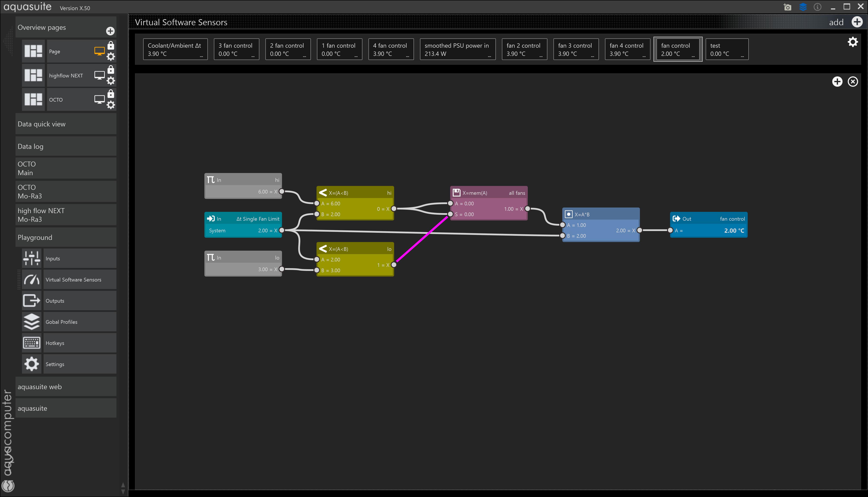Toggle the desktop monitor icon for highflow NEXT
Screen dimensions: 868x497
[x=99, y=75]
